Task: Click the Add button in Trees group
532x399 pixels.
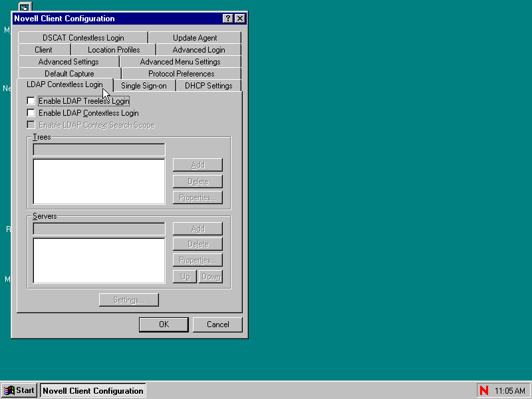Action: [x=198, y=165]
